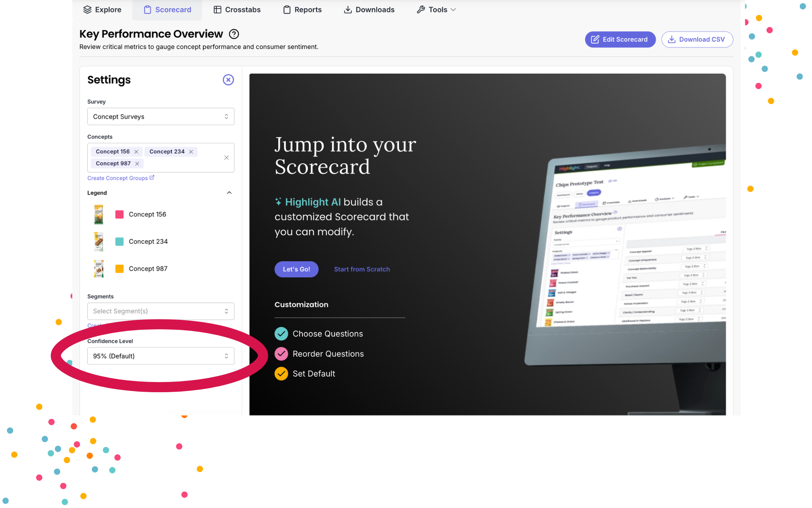Viewport: 812px width, 508px height.
Task: Close the Settings panel
Action: point(228,80)
